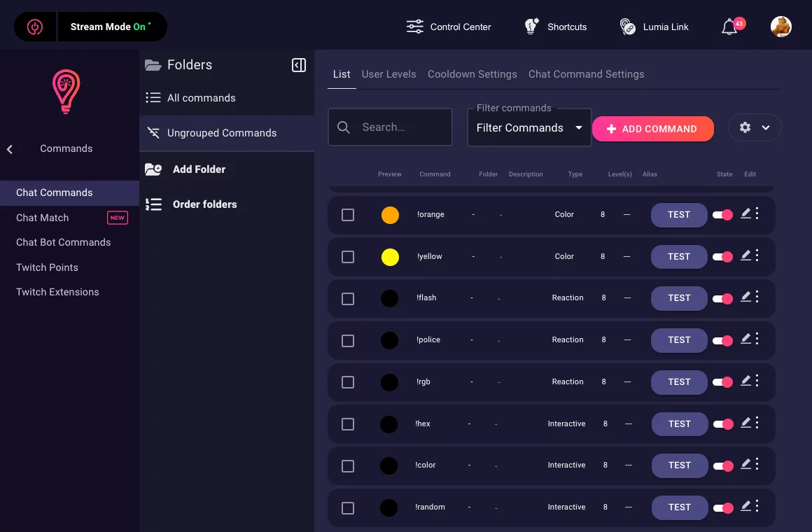Open the three-dot menu for !police
This screenshot has width=812, height=532.
[x=757, y=339]
